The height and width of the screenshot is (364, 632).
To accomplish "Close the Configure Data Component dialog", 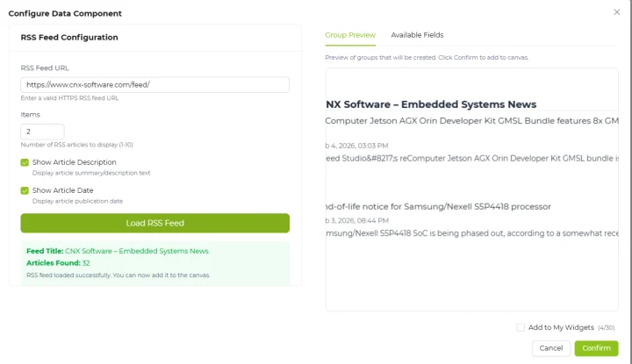I will pyautogui.click(x=616, y=12).
